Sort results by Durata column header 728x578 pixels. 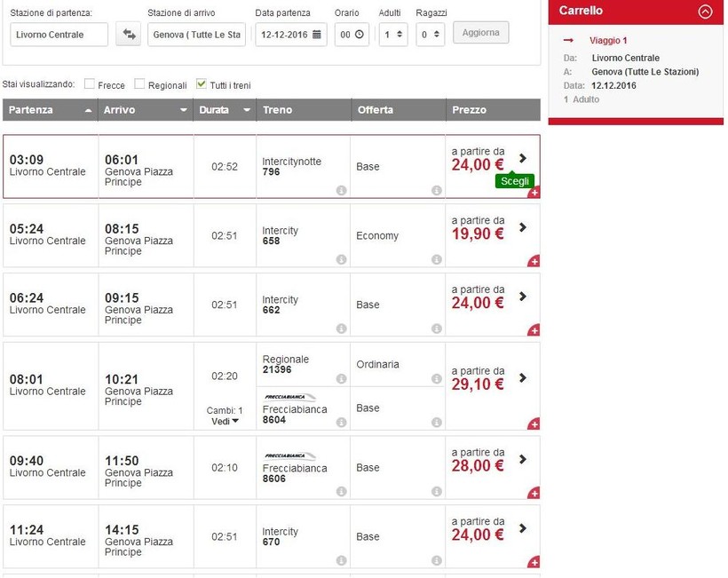225,110
